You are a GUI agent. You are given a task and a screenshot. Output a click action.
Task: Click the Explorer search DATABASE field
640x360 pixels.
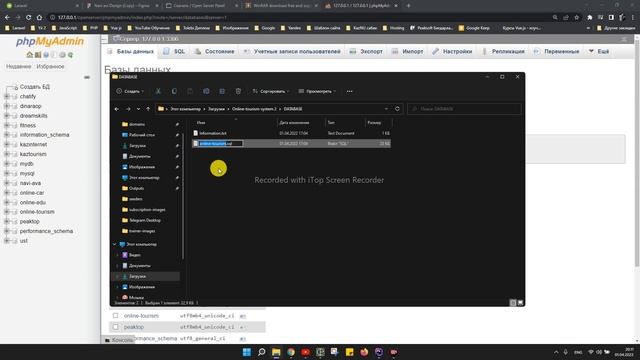[x=464, y=109]
